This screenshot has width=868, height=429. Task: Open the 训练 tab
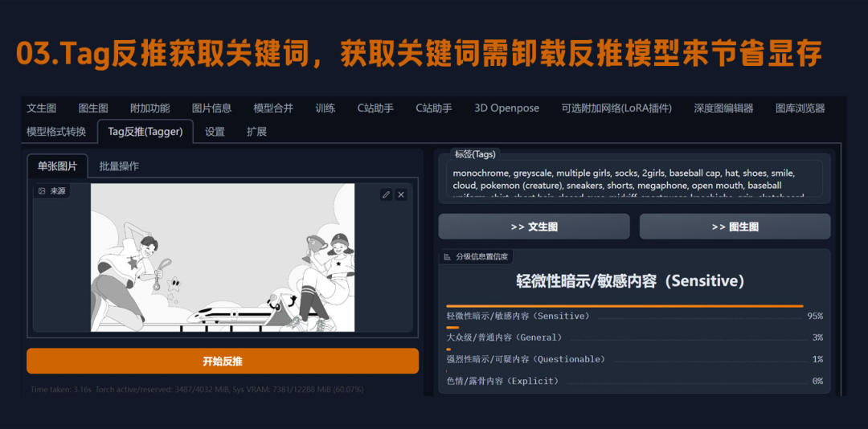pos(325,108)
